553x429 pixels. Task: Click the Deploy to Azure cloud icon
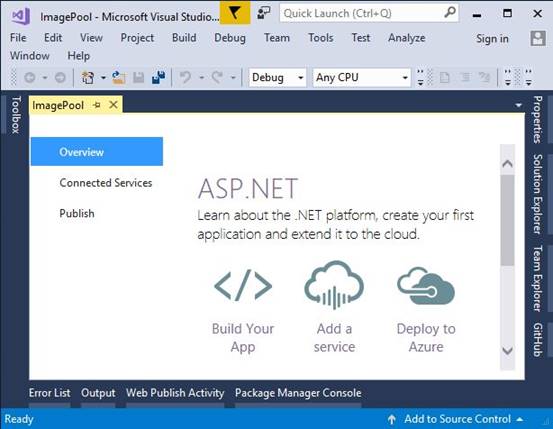point(426,286)
